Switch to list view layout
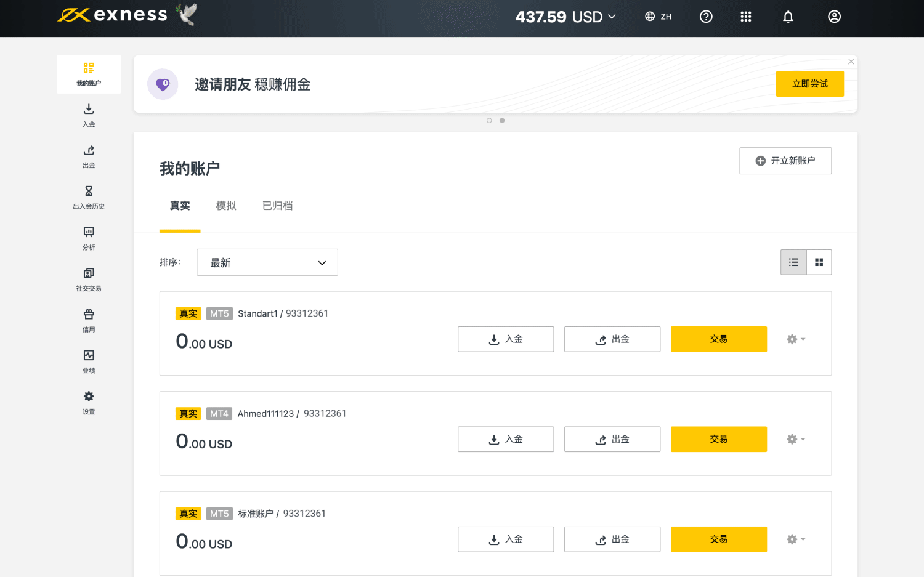 pos(793,262)
